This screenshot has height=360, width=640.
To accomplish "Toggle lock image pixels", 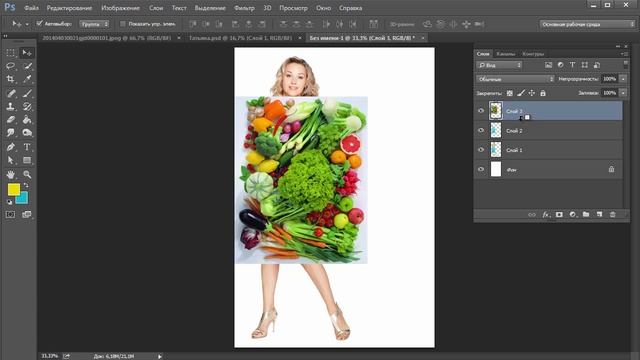I will coord(521,93).
